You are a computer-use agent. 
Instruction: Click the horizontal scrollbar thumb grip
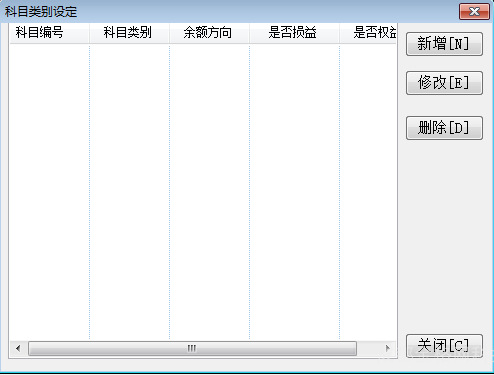point(192,348)
